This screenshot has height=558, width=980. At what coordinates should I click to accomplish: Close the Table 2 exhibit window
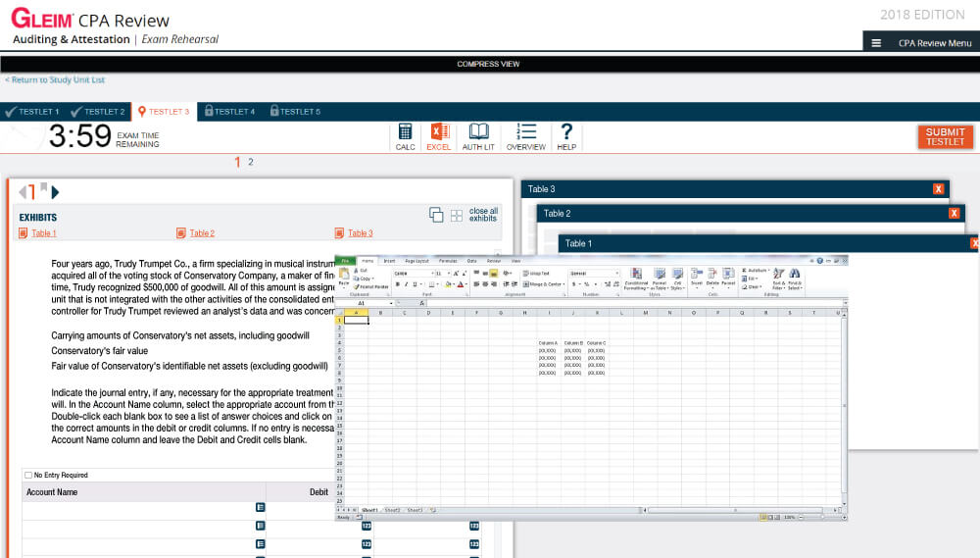954,214
